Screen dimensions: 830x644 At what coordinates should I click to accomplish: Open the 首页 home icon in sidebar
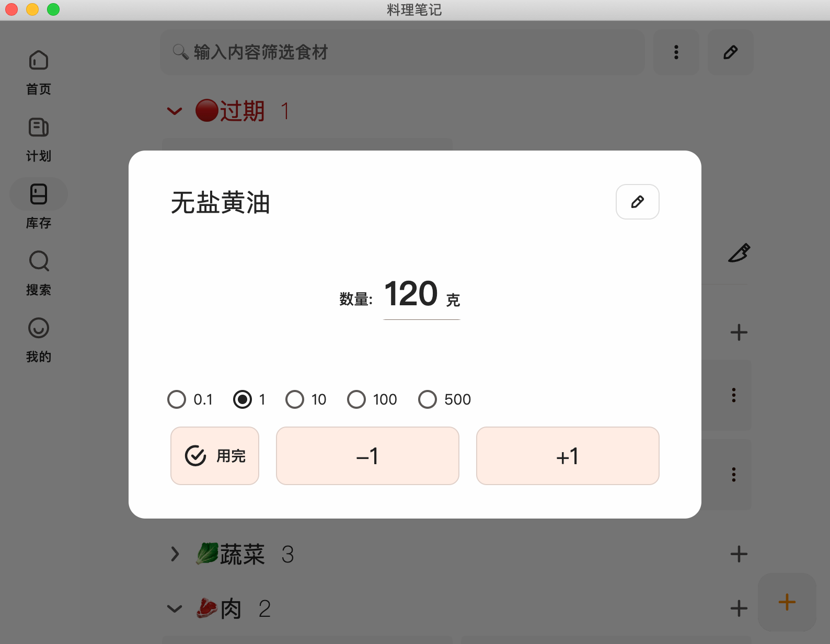(39, 73)
